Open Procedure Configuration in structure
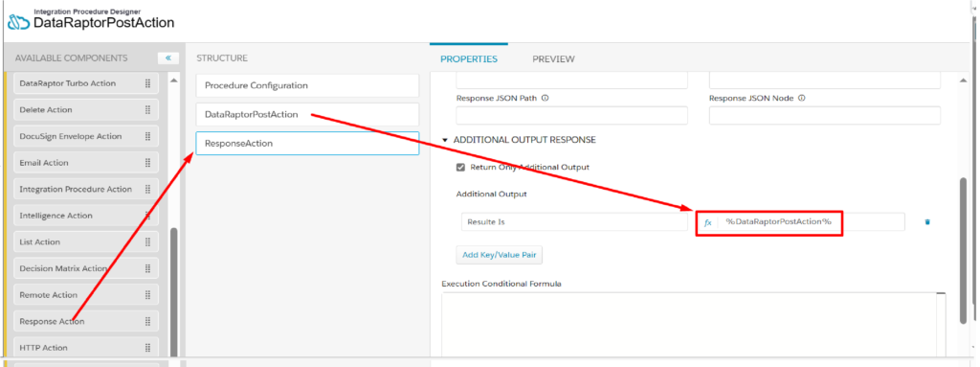980x367 pixels. click(x=307, y=85)
